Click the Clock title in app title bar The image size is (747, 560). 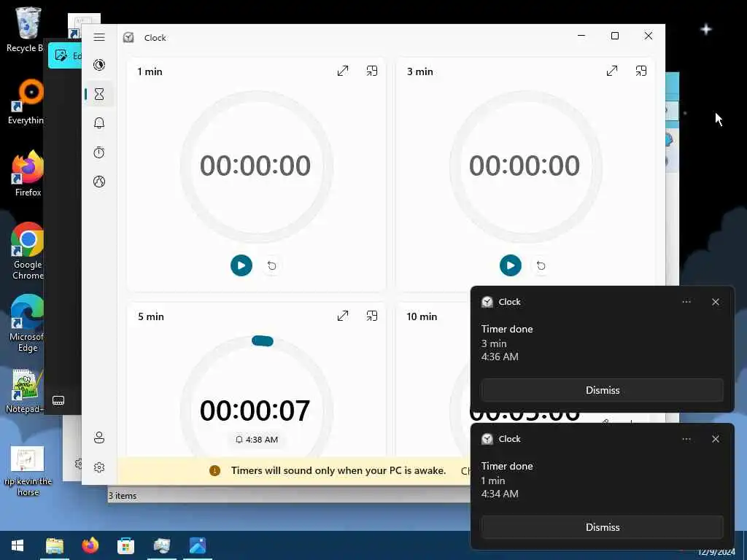pyautogui.click(x=155, y=38)
